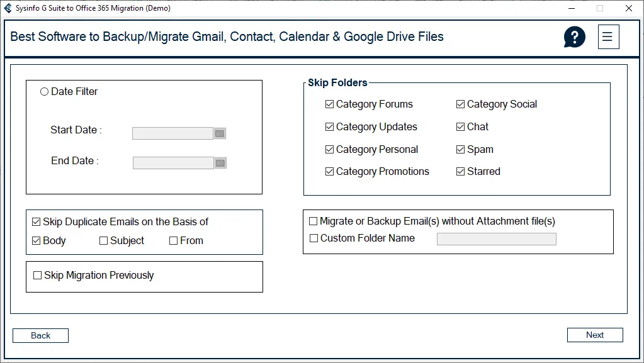Click the Custom Folder Name text field

496,239
